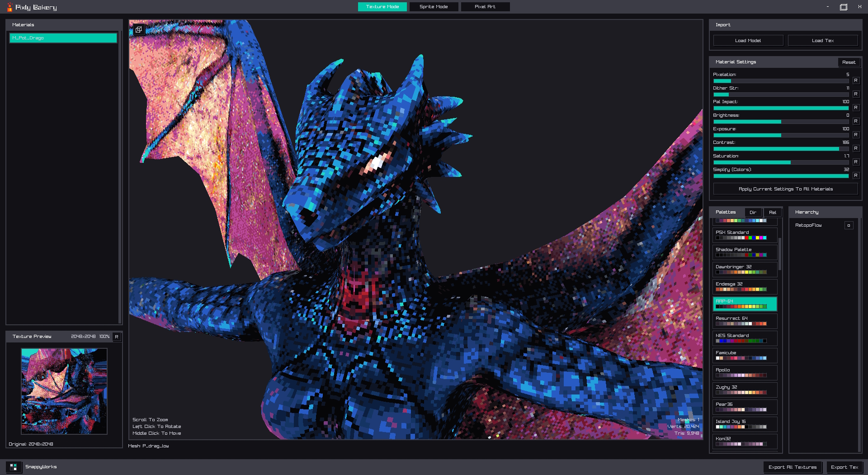Select the Koni32 palette
The height and width of the screenshot is (475, 868).
pyautogui.click(x=745, y=441)
